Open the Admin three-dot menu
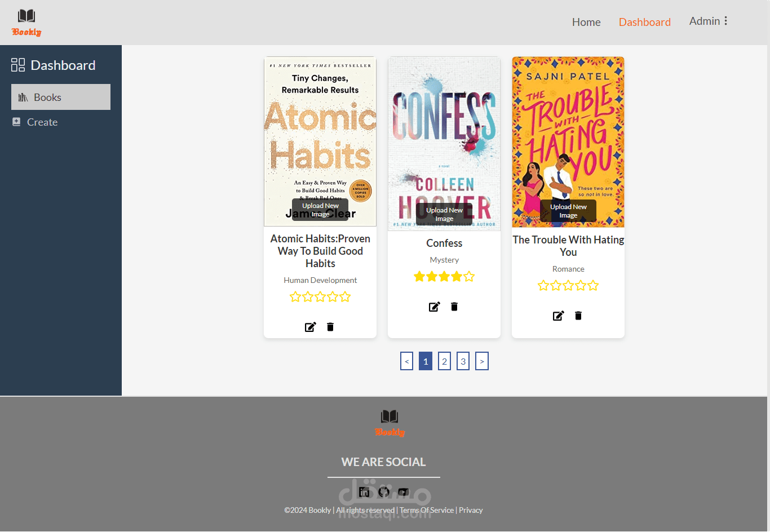This screenshot has height=532, width=770. click(x=725, y=21)
